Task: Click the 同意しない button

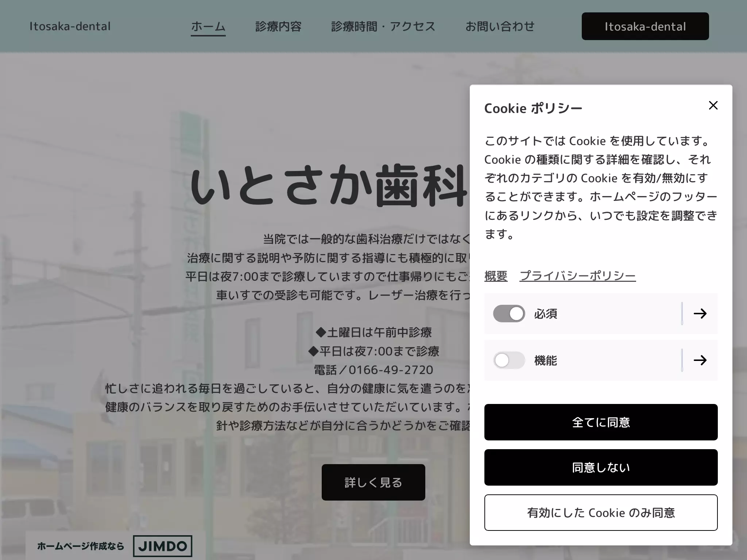Action: tap(601, 467)
